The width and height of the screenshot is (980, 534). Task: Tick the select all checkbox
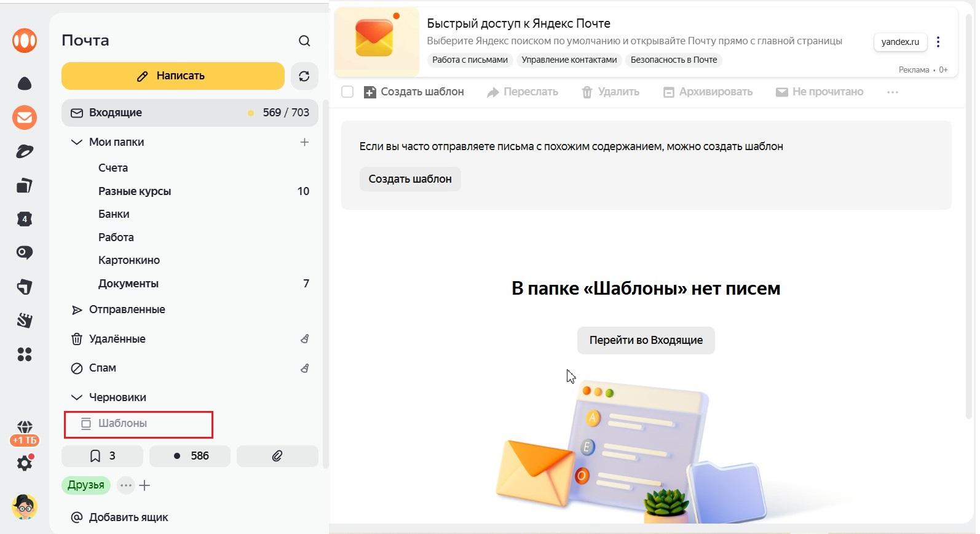pyautogui.click(x=347, y=92)
